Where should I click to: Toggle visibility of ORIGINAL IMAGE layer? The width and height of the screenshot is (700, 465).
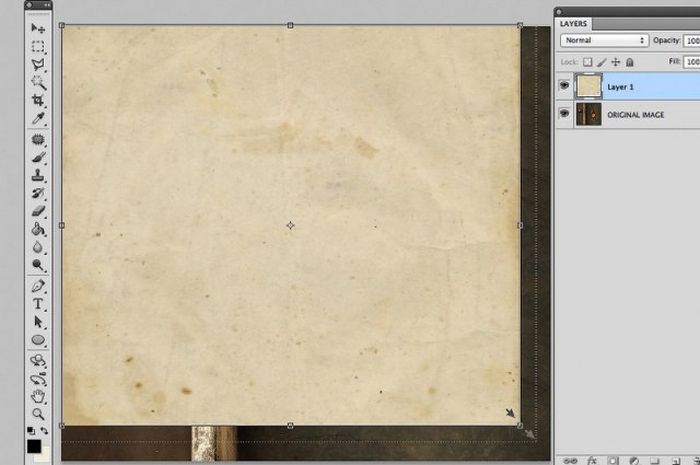pyautogui.click(x=566, y=115)
